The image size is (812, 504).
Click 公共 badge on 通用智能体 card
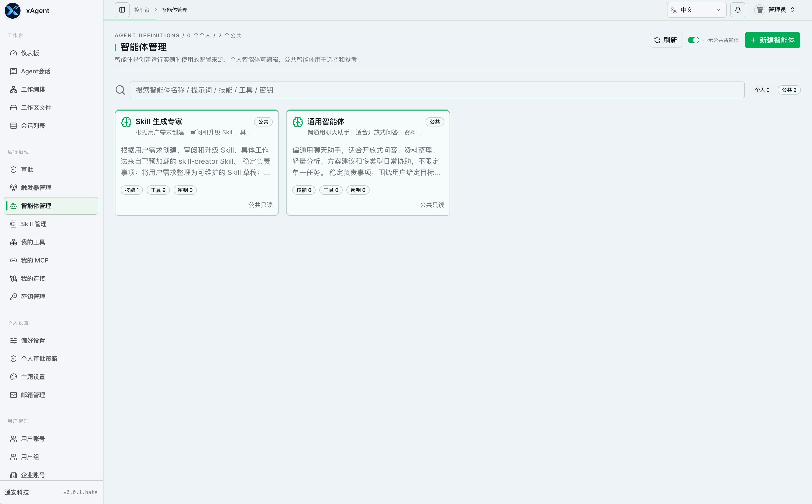coord(434,122)
